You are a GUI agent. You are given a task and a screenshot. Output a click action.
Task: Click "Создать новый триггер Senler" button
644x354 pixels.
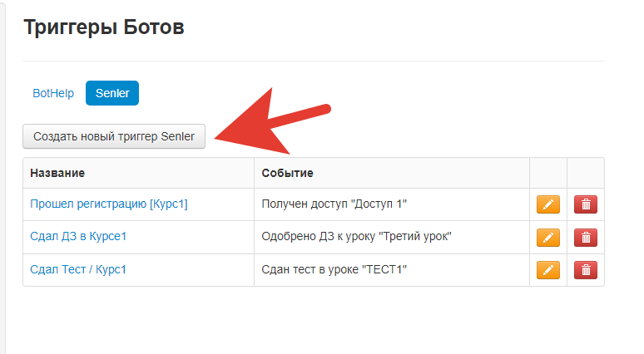(114, 136)
